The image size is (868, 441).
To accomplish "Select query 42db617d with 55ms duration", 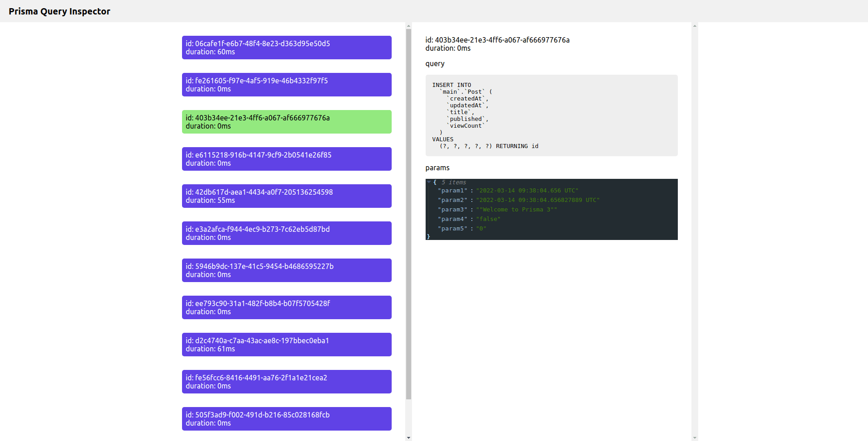I will (x=287, y=196).
